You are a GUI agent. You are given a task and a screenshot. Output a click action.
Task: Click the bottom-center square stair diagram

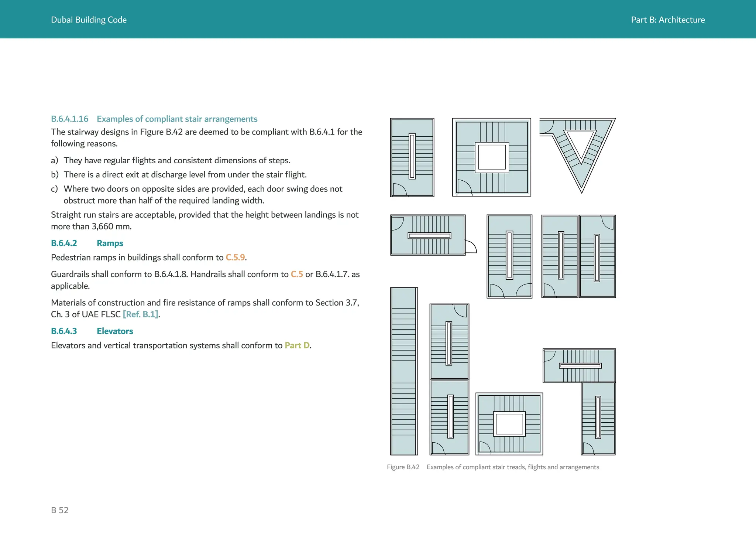tap(509, 424)
